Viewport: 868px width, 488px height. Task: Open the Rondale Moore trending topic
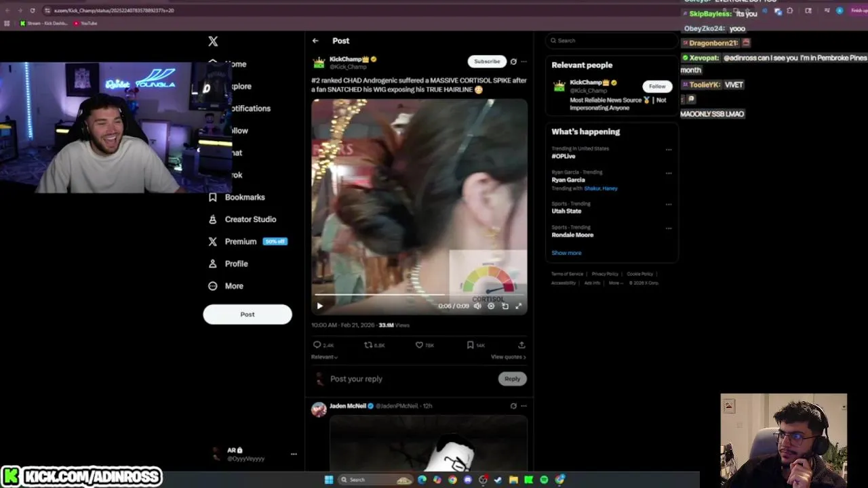tap(572, 235)
